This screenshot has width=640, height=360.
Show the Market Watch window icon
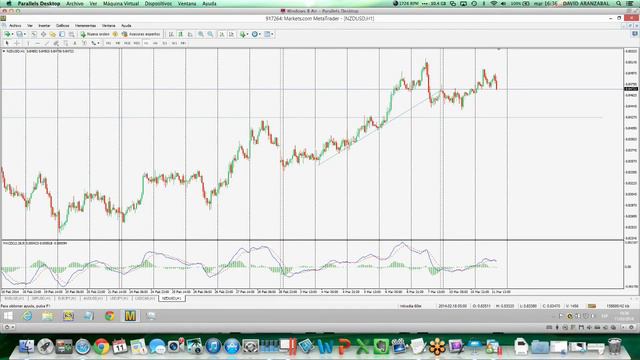coord(34,34)
